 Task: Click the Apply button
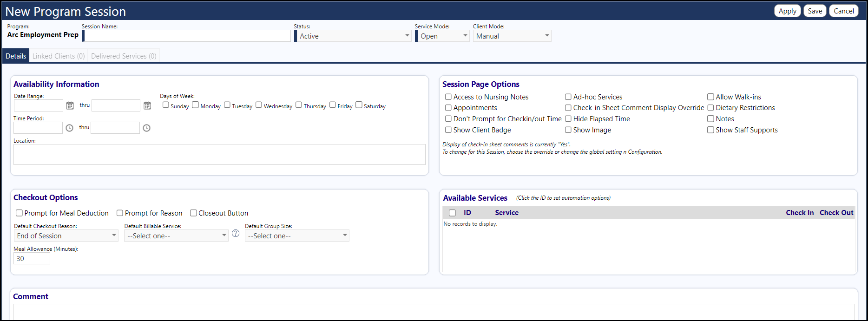(788, 11)
